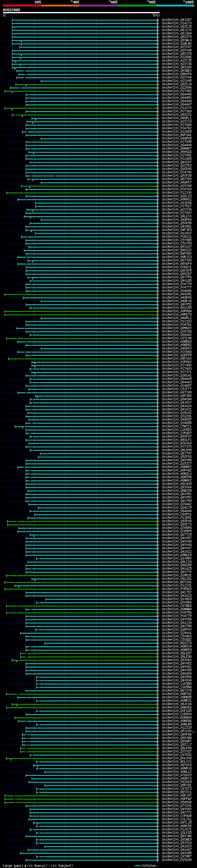The width and height of the screenshot is (197, 868).
Task: Select the UniRef100_C5WTC1 label
Action: [177, 426]
